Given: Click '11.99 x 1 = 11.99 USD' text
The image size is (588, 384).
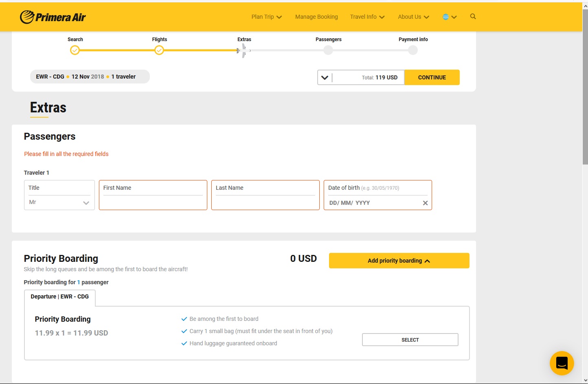Looking at the screenshot, I should click(x=72, y=333).
